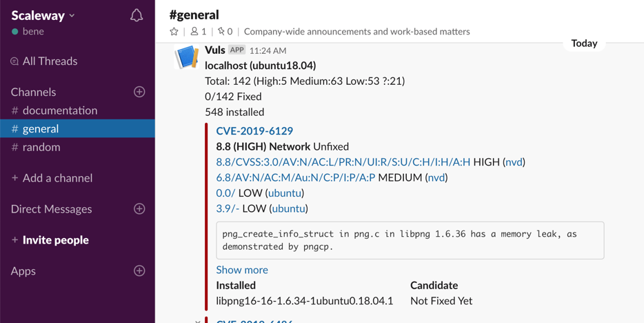Star the #general channel

(x=174, y=32)
